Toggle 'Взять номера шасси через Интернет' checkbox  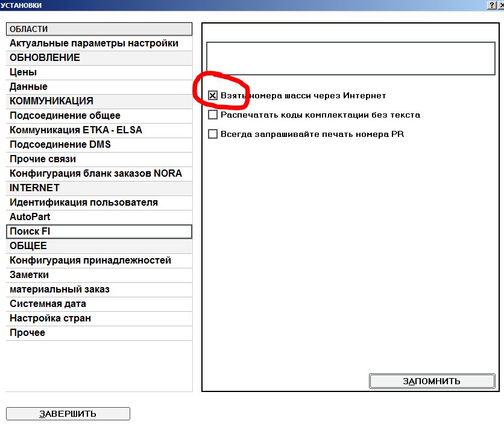(212, 95)
